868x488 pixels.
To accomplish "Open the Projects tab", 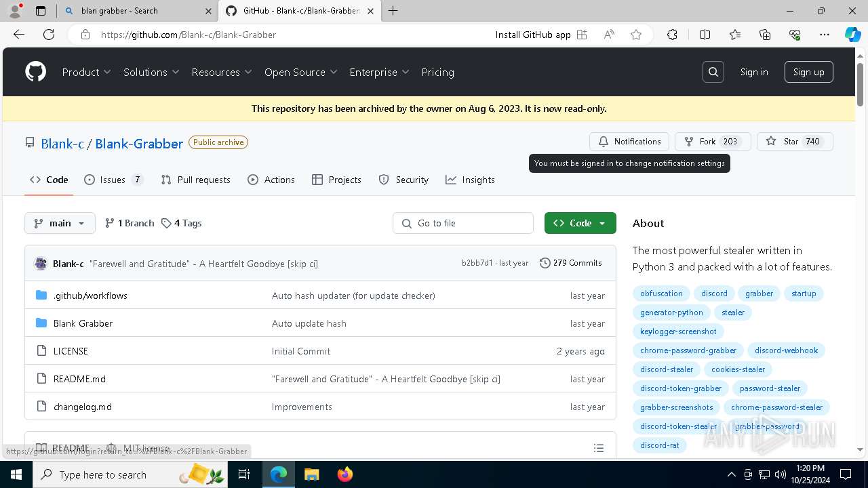I will pyautogui.click(x=336, y=180).
